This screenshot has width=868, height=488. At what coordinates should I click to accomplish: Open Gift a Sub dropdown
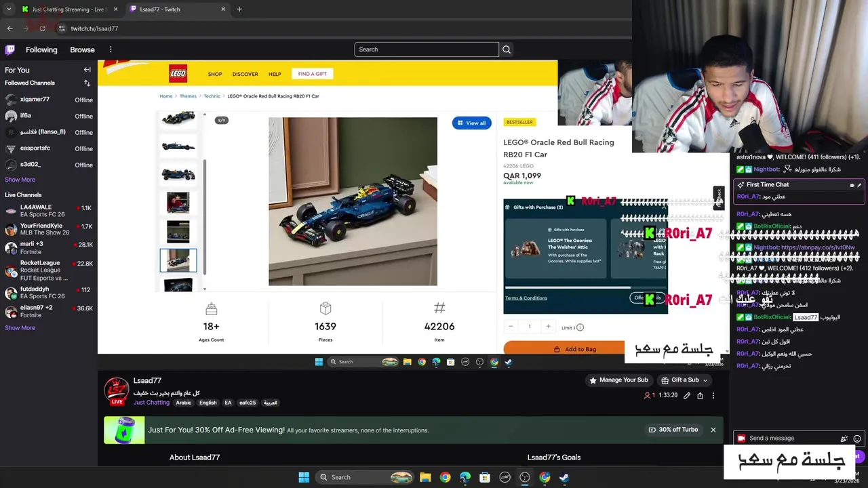tap(684, 380)
